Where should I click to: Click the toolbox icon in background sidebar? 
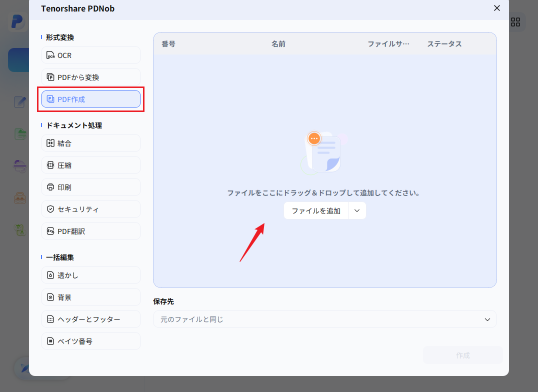click(20, 198)
